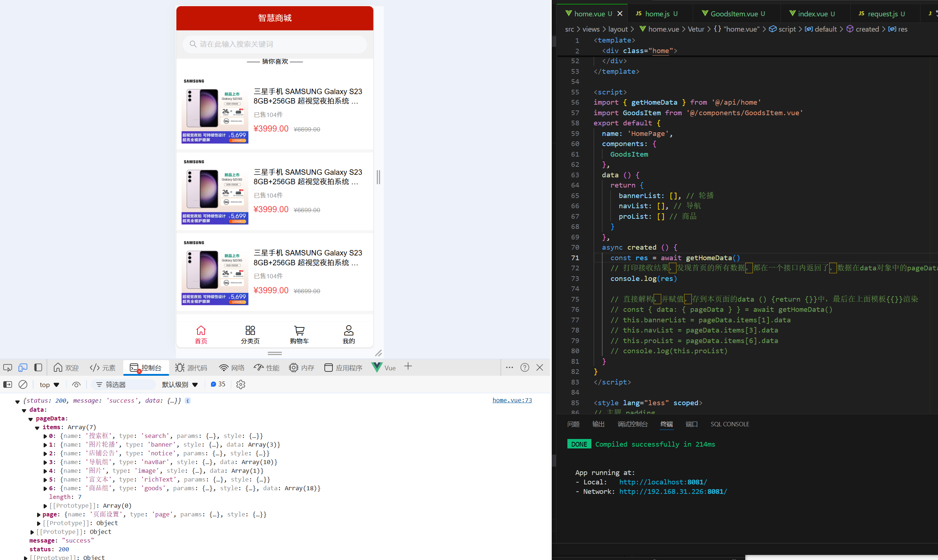938x560 pixels.
Task: Open the 端口 ports panel tab
Action: [691, 424]
